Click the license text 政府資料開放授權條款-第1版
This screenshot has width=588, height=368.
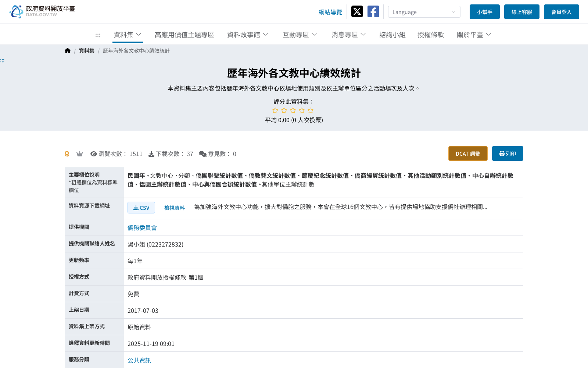click(165, 277)
